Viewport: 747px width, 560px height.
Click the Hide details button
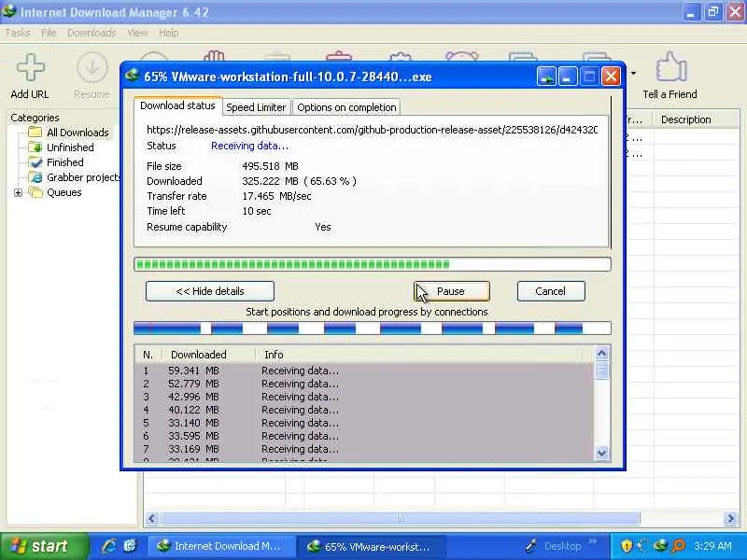pos(209,291)
